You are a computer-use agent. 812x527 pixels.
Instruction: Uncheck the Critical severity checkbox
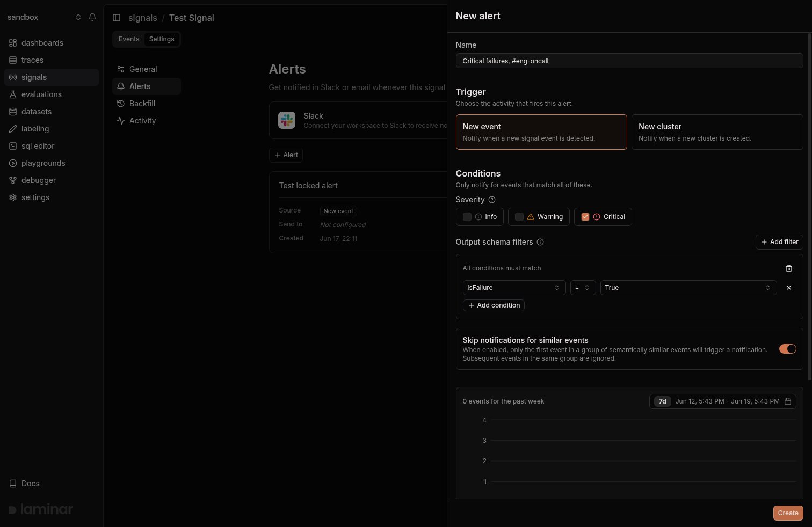click(585, 217)
